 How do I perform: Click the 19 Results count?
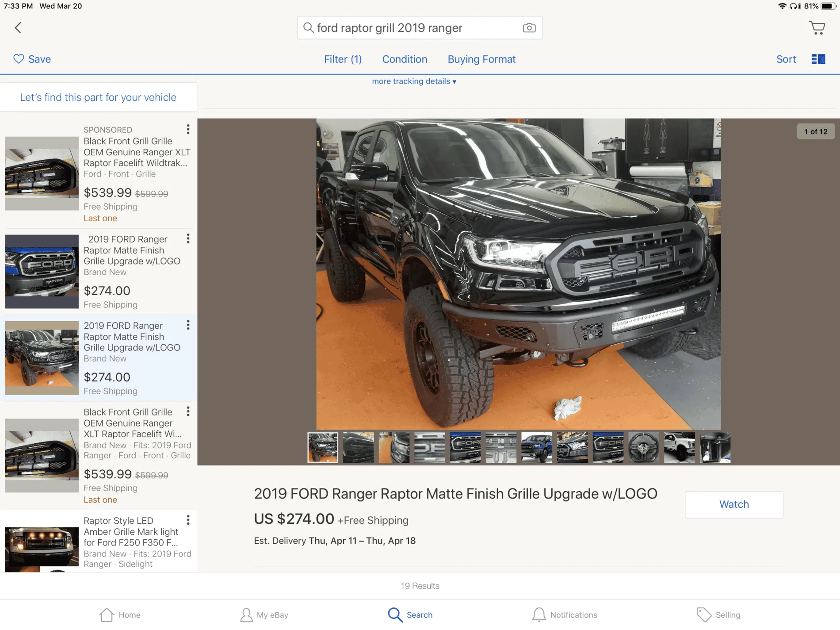[x=420, y=586]
